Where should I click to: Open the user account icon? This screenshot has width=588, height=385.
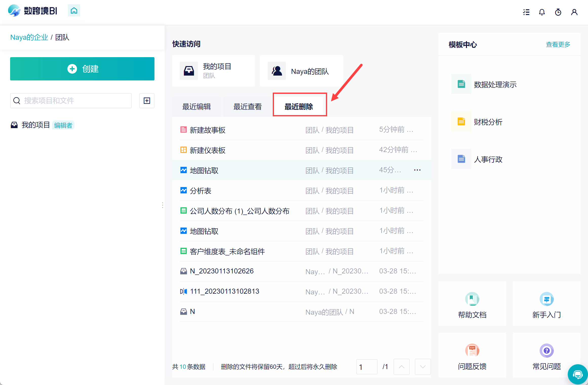coord(574,12)
